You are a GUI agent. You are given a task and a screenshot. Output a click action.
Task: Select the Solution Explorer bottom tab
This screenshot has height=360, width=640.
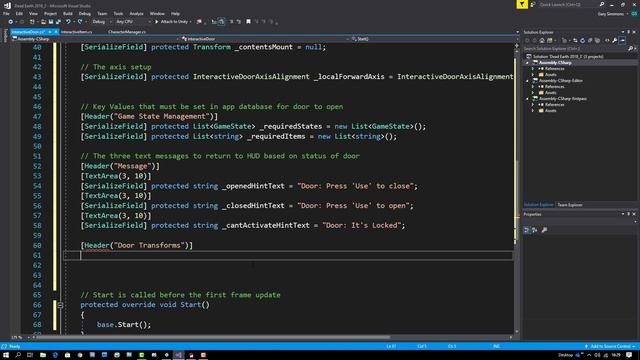coord(539,205)
